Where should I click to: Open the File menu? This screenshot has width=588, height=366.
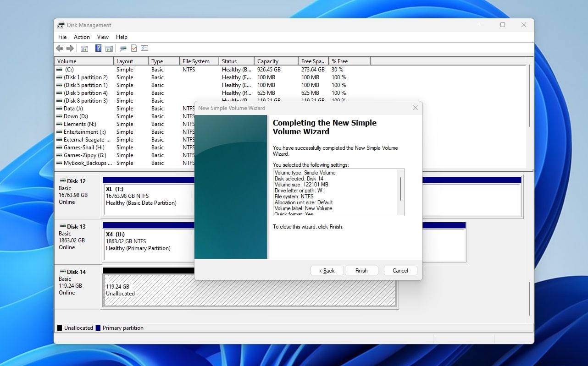pyautogui.click(x=62, y=37)
